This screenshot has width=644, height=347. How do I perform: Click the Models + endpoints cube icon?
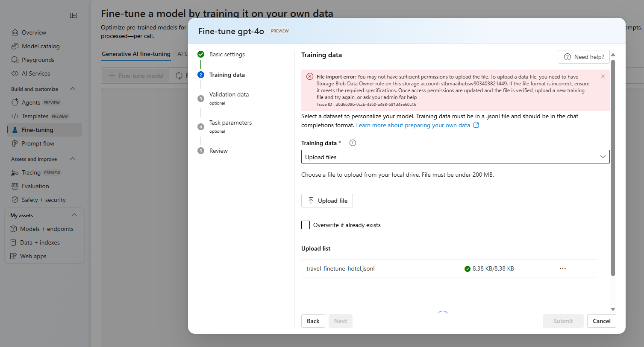coord(13,229)
